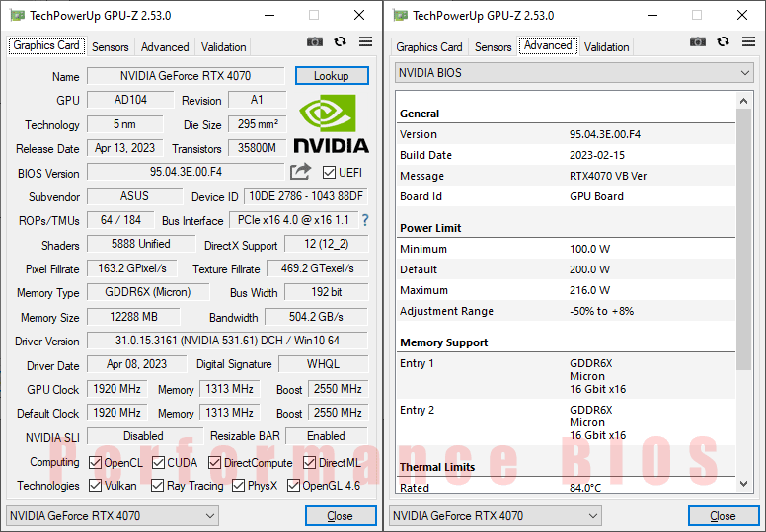Screen dimensions: 766x532
Task: Click scrollbar down arrow in Advanced list
Action: click(743, 484)
